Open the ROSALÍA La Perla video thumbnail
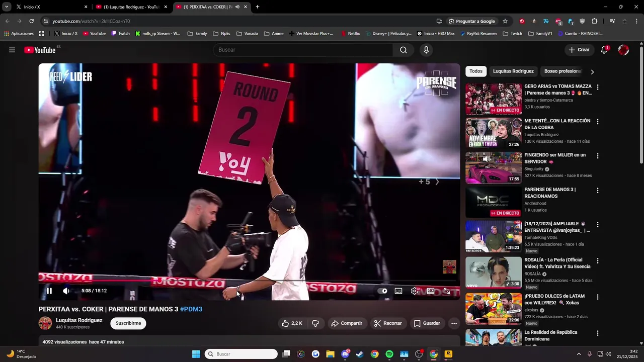 494,273
